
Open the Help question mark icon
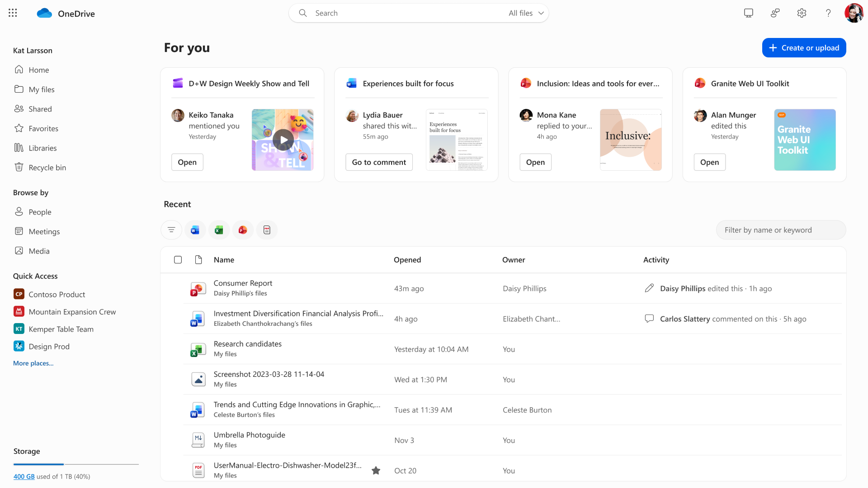coord(828,13)
